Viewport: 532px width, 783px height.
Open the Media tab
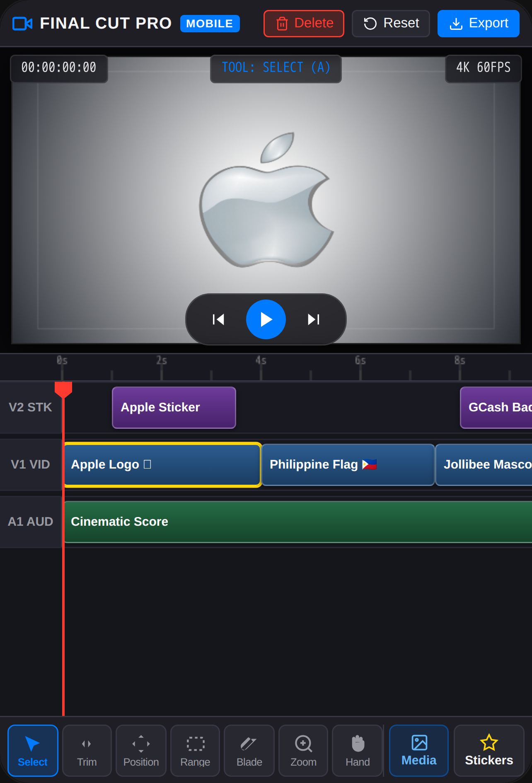pyautogui.click(x=419, y=750)
